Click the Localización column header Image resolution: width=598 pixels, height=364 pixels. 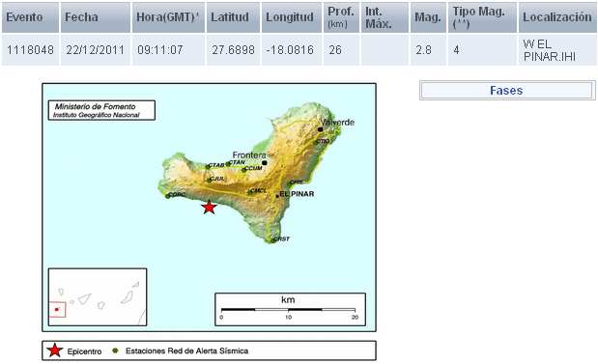pos(557,17)
